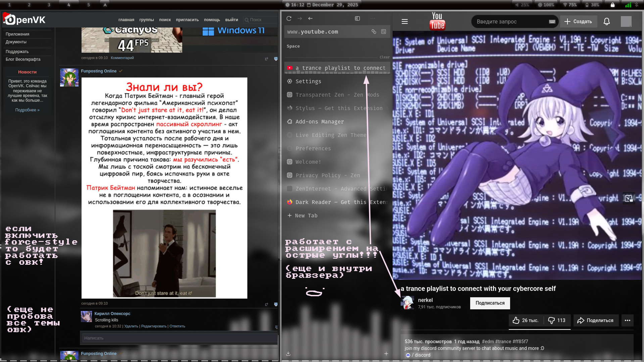Open the YouTube virtual keyboard

[x=552, y=21]
